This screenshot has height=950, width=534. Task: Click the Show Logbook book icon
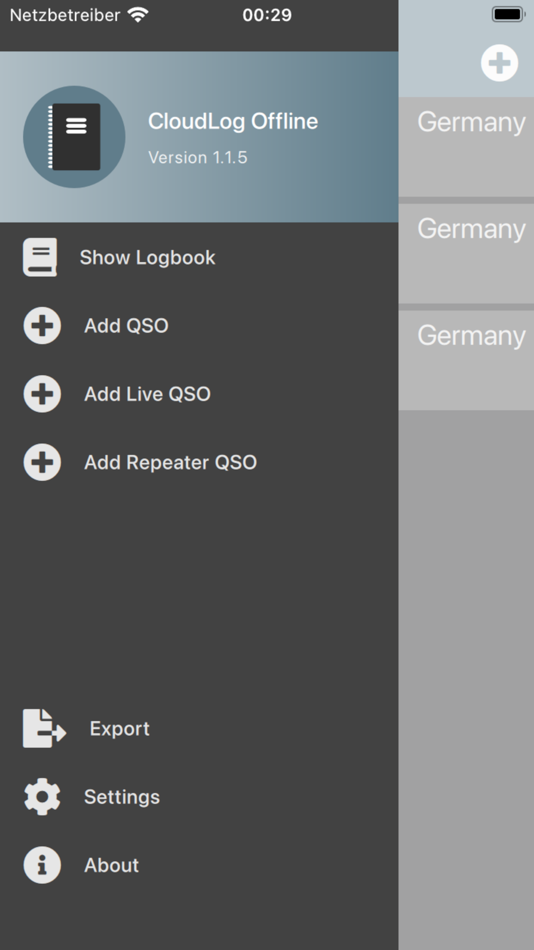point(40,257)
